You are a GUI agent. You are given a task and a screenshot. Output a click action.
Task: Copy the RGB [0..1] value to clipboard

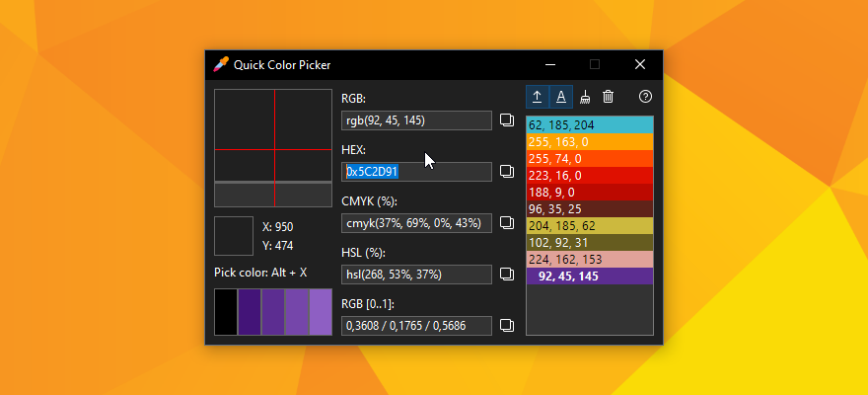pos(507,325)
